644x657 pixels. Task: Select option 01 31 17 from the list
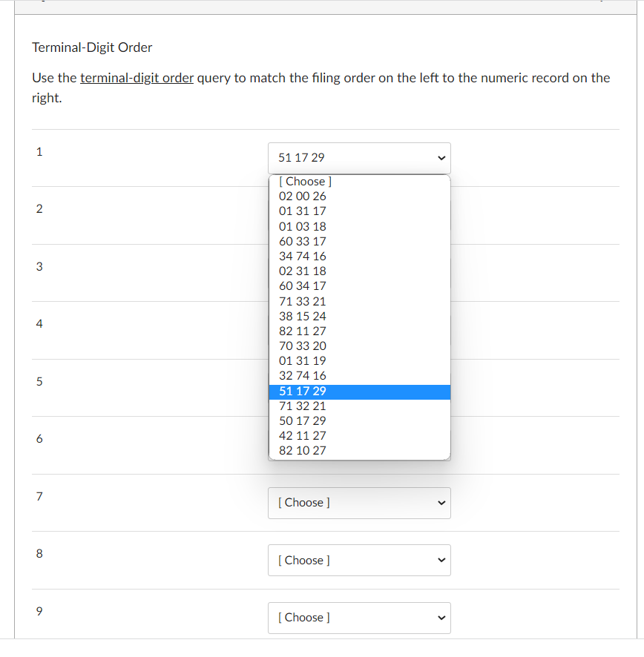(302, 211)
